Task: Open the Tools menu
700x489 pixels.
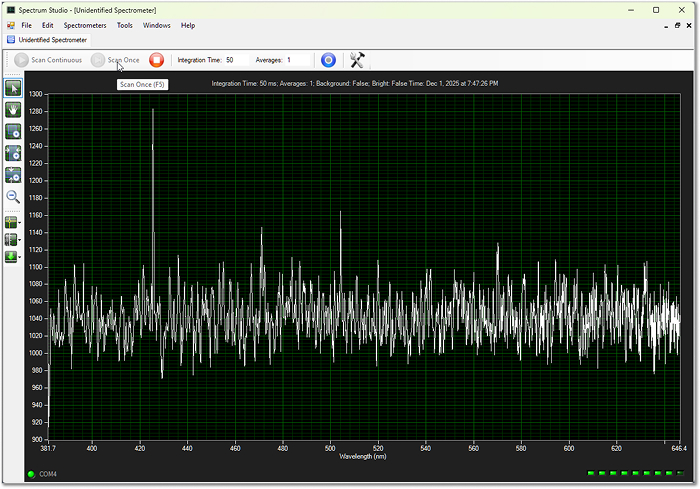Action: pos(124,25)
